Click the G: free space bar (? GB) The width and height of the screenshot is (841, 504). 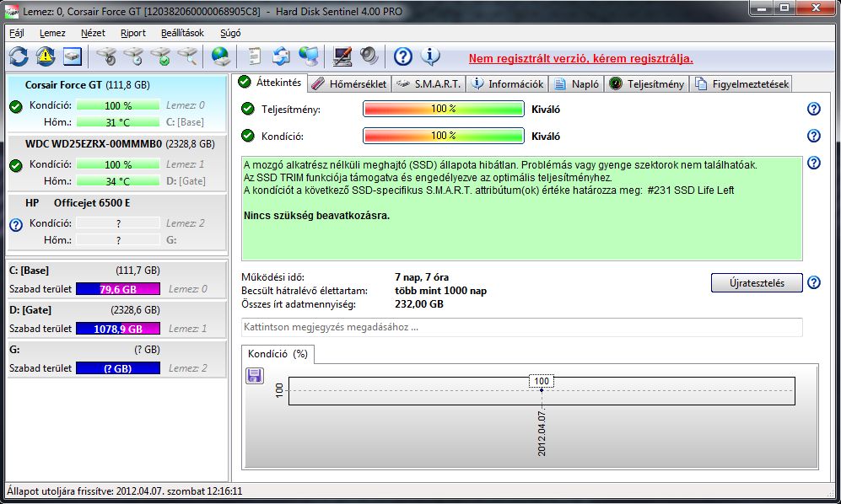tap(118, 368)
